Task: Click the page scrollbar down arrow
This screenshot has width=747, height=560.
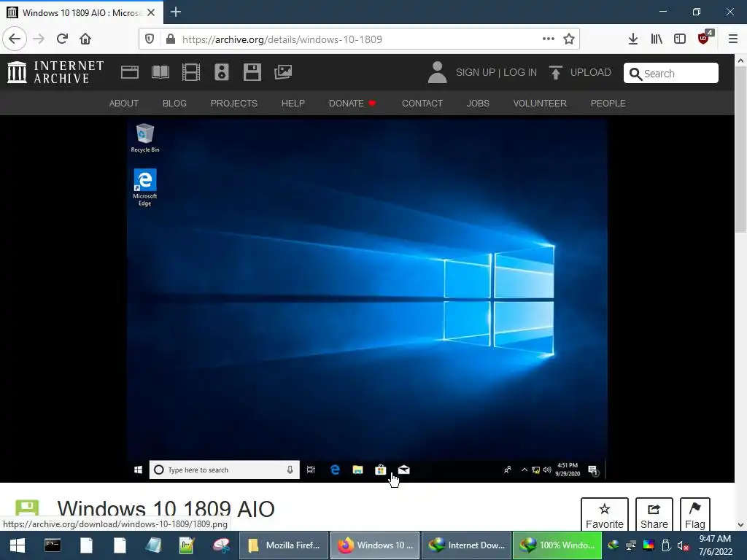Action: click(x=740, y=525)
